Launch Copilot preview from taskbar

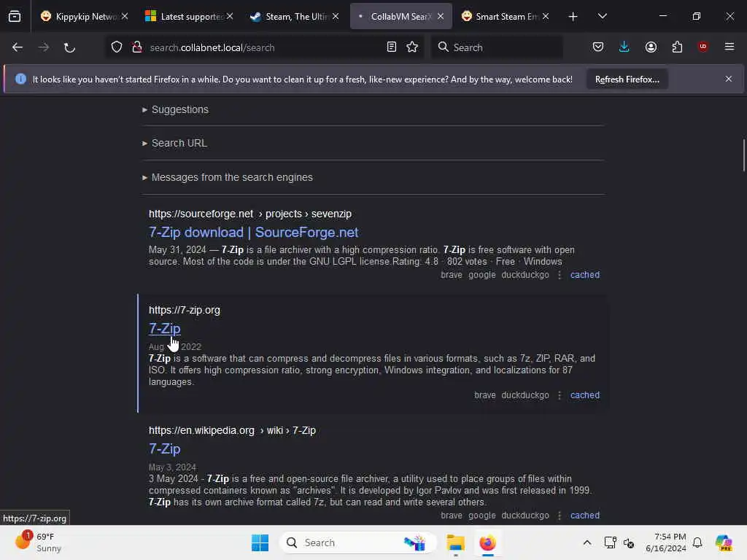[724, 542]
